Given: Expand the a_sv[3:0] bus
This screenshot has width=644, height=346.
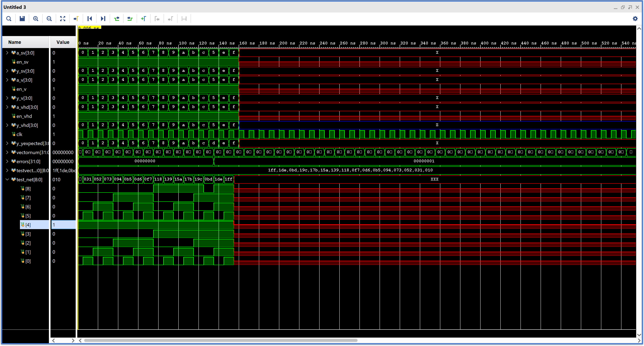Looking at the screenshot, I should (7, 53).
